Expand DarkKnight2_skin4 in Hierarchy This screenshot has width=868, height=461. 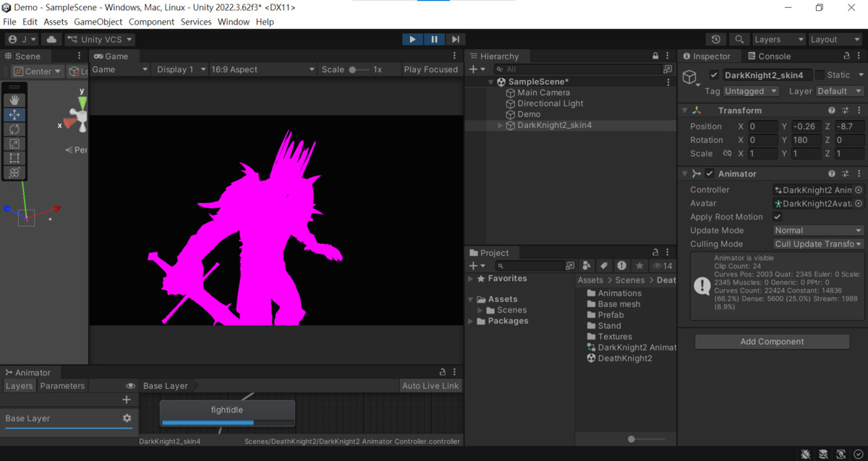coord(500,126)
